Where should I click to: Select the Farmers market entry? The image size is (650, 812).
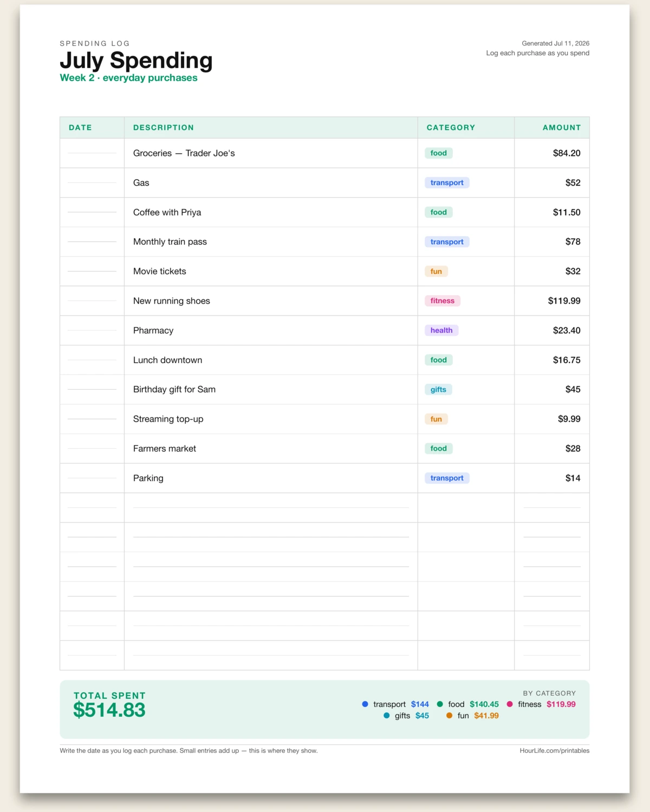pyautogui.click(x=165, y=449)
